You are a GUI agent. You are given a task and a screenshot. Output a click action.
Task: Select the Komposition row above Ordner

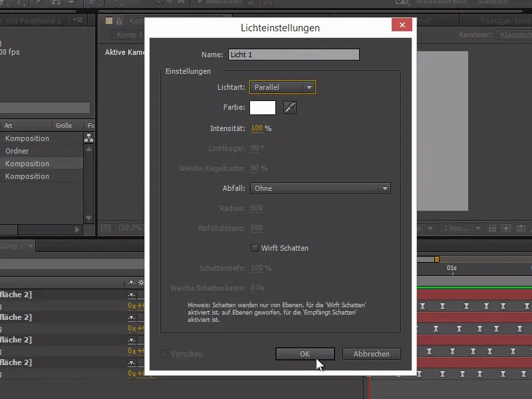tap(41, 138)
